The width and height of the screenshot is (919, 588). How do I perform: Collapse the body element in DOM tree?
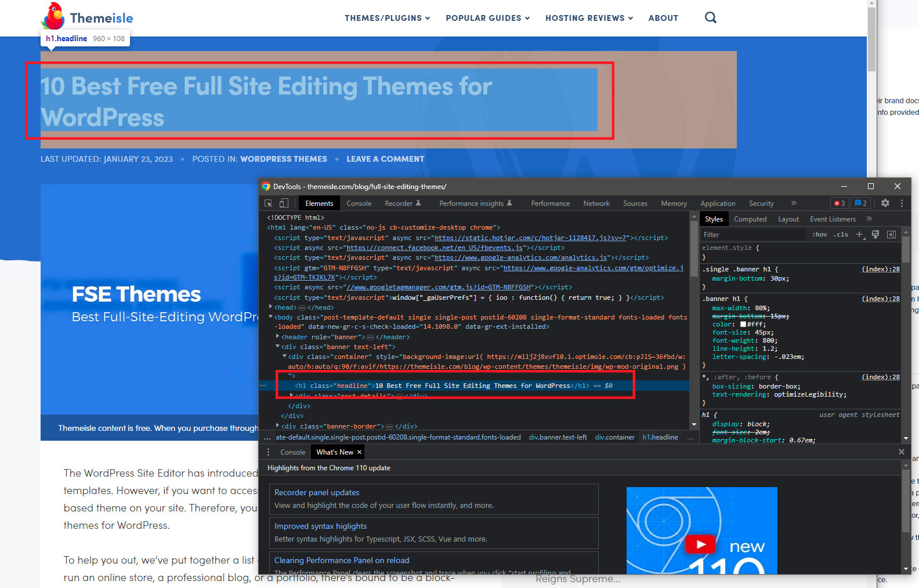coord(271,317)
